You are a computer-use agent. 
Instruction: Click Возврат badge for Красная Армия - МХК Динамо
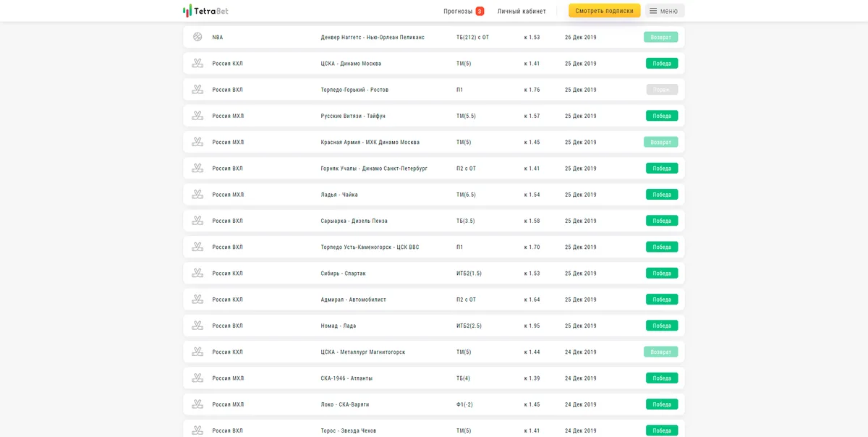click(x=661, y=142)
